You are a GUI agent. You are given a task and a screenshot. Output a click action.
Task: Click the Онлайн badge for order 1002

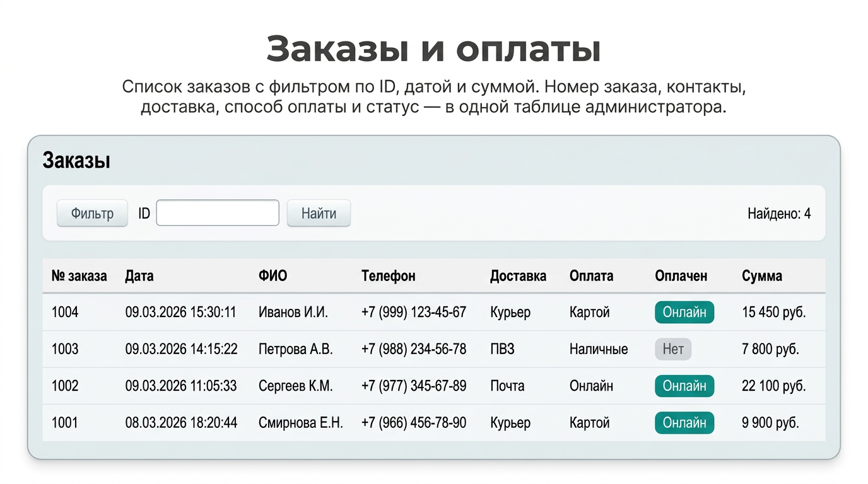(x=684, y=386)
